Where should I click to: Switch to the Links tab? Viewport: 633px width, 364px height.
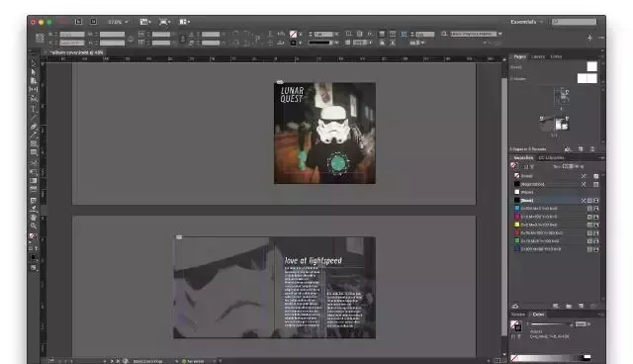pyautogui.click(x=556, y=57)
